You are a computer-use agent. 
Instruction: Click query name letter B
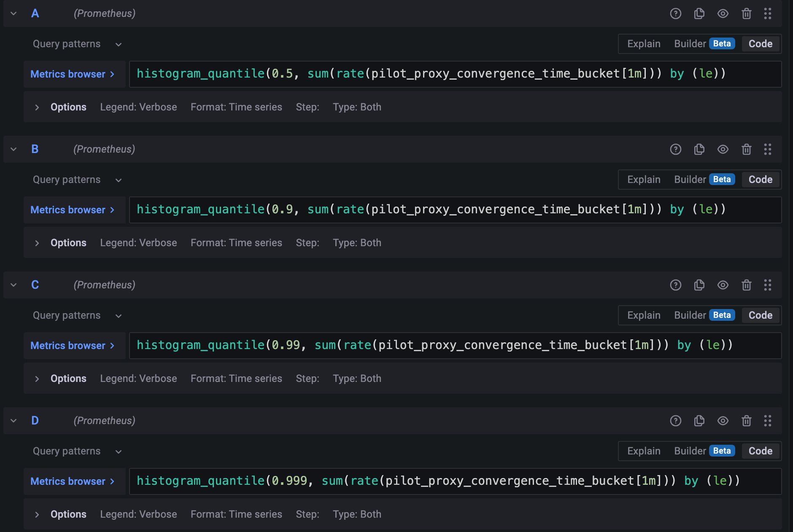click(35, 149)
